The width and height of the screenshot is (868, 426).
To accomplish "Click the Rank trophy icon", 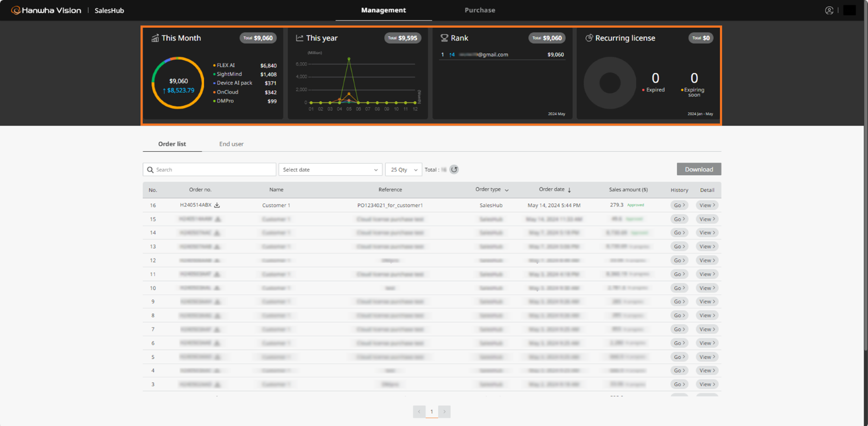I will point(444,38).
